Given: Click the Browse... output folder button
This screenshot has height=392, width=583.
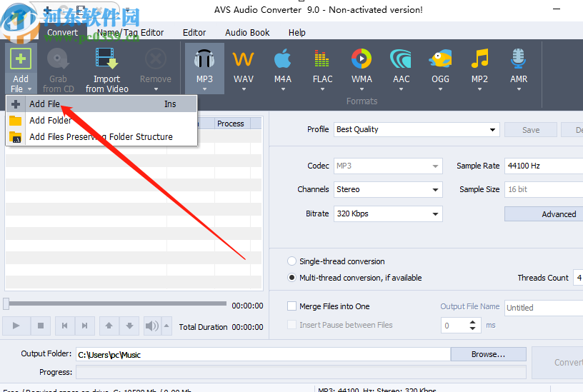Looking at the screenshot, I should [x=488, y=354].
